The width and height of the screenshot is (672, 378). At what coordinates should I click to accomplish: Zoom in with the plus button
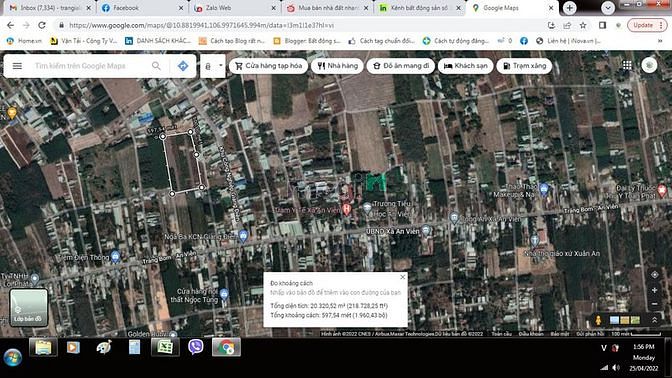(654, 290)
